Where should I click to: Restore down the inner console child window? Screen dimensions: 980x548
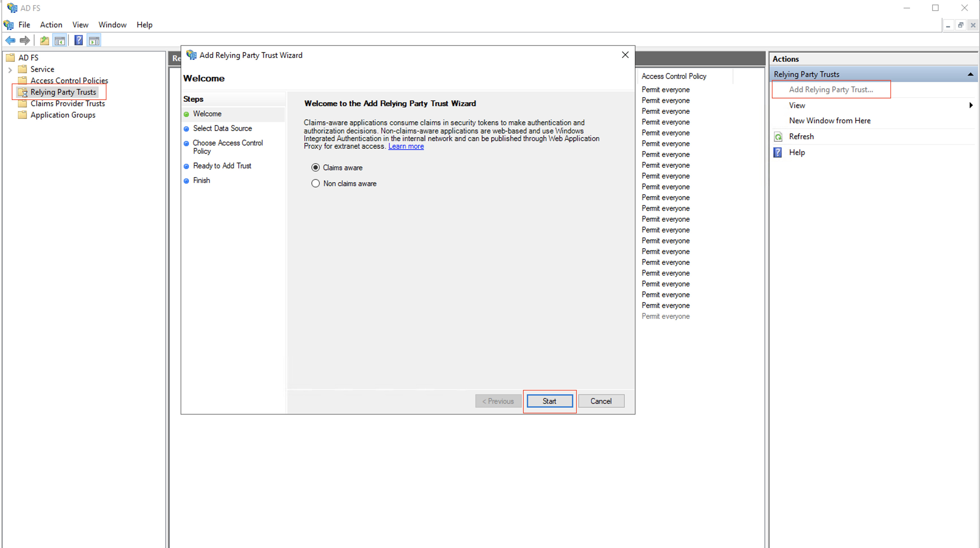click(x=961, y=25)
